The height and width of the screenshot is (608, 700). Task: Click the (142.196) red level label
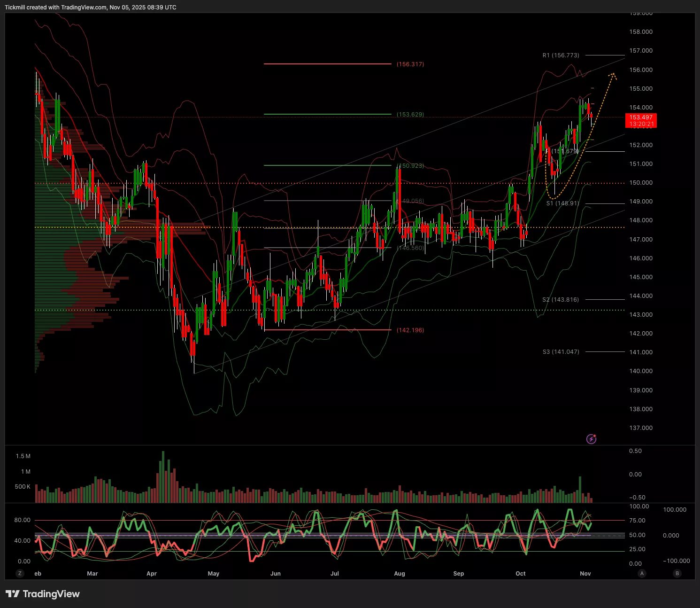pyautogui.click(x=410, y=330)
